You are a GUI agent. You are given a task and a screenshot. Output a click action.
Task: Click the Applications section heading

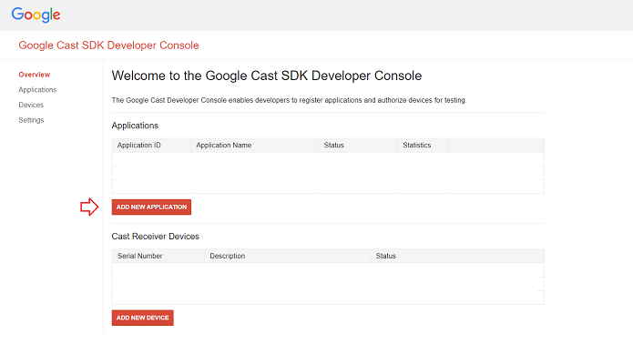(x=135, y=126)
